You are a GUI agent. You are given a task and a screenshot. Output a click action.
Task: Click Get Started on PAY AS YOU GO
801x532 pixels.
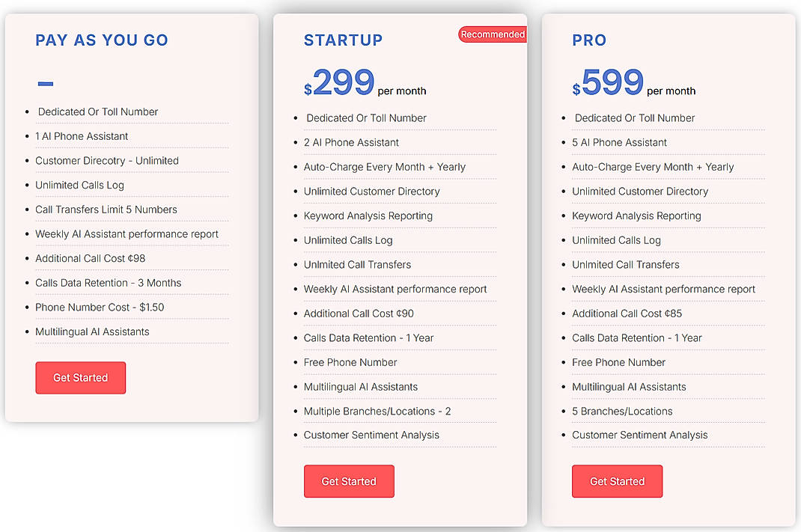80,378
